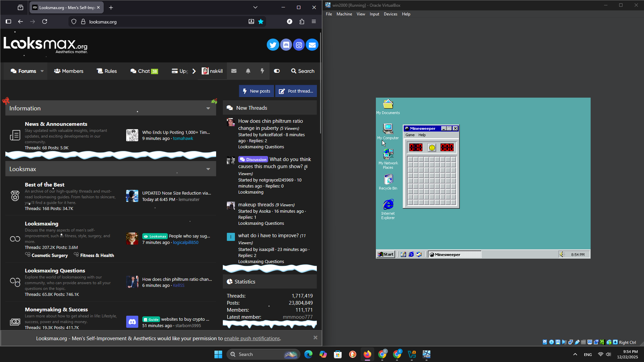Collapse the Information section

[x=208, y=108]
